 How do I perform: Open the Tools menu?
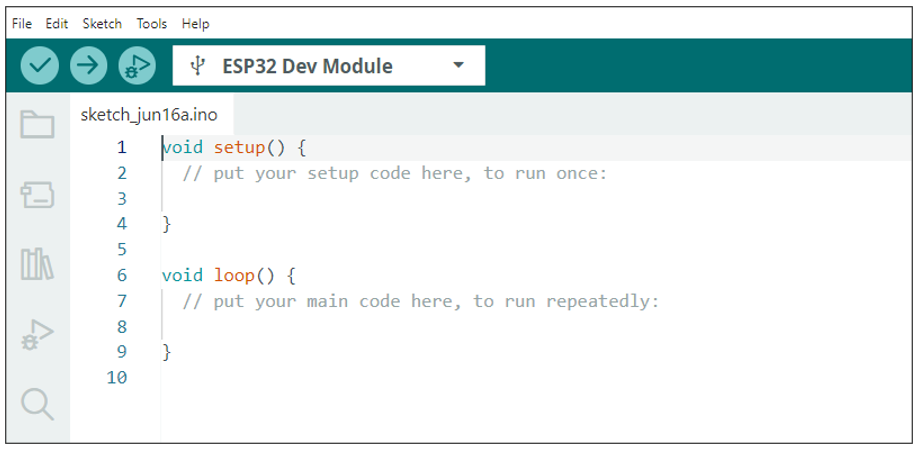152,24
